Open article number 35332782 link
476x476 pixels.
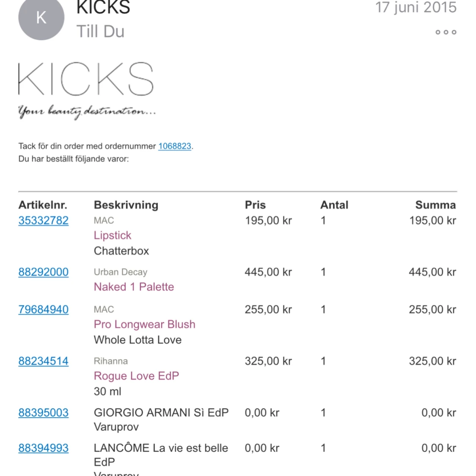(x=43, y=220)
